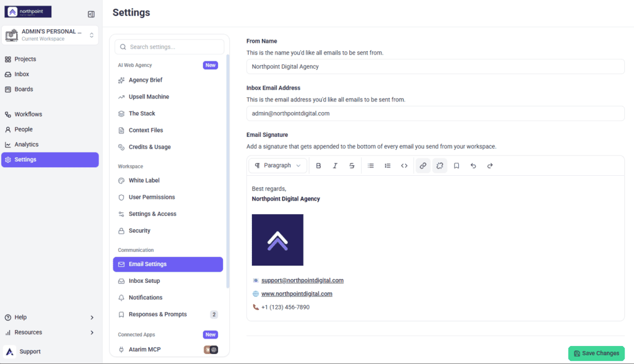Add a link in the signature

(423, 166)
